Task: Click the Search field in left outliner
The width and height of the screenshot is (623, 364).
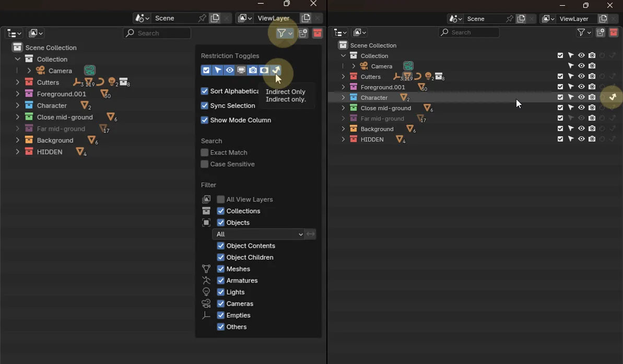Action: point(157,33)
